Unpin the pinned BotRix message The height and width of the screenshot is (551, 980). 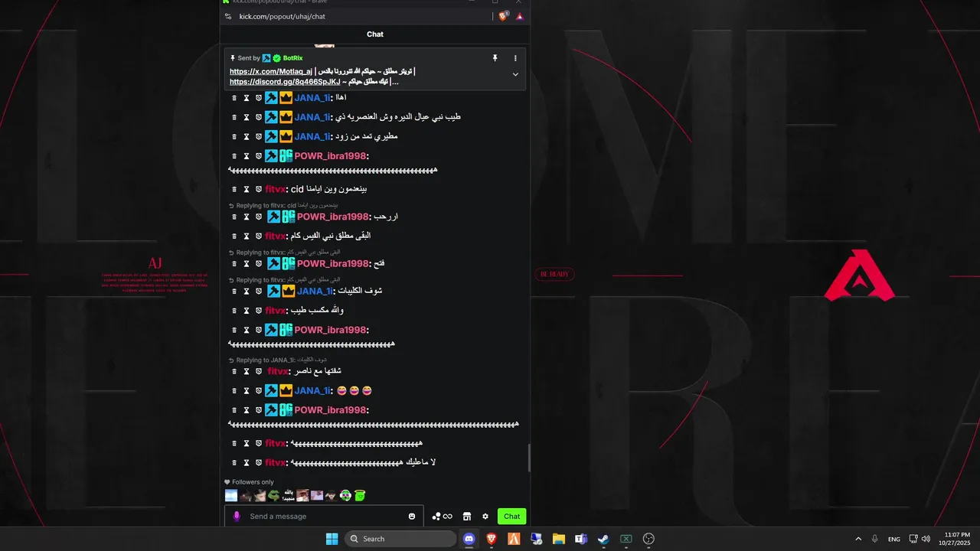point(495,58)
